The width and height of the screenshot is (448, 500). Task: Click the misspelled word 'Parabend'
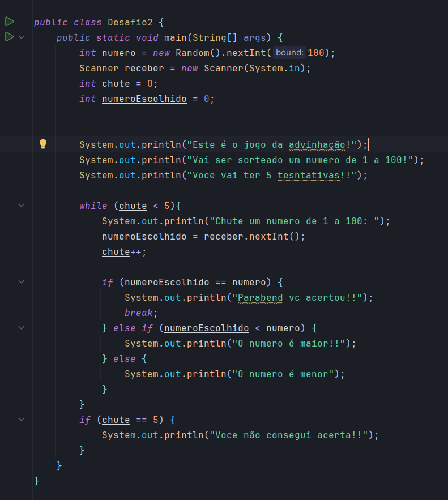pyautogui.click(x=260, y=297)
